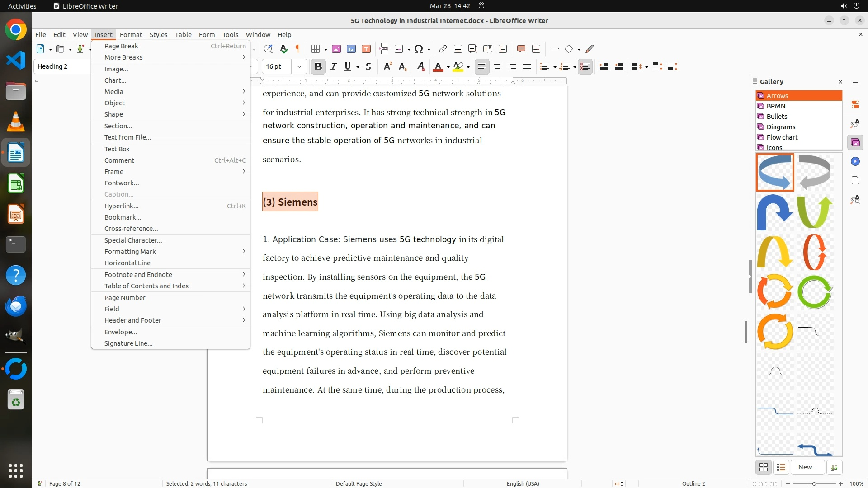Image resolution: width=868 pixels, height=488 pixels.
Task: Click the New... gallery button
Action: (807, 467)
